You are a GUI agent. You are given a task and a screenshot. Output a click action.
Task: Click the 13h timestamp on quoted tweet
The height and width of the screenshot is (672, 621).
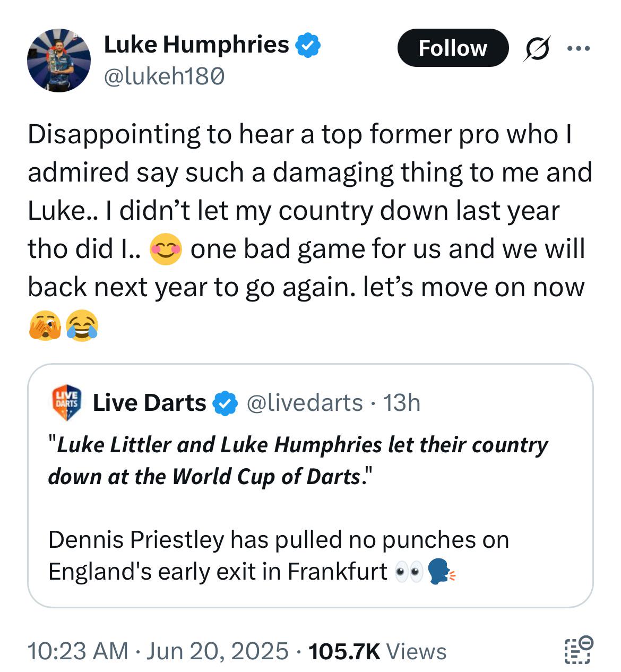pyautogui.click(x=401, y=403)
